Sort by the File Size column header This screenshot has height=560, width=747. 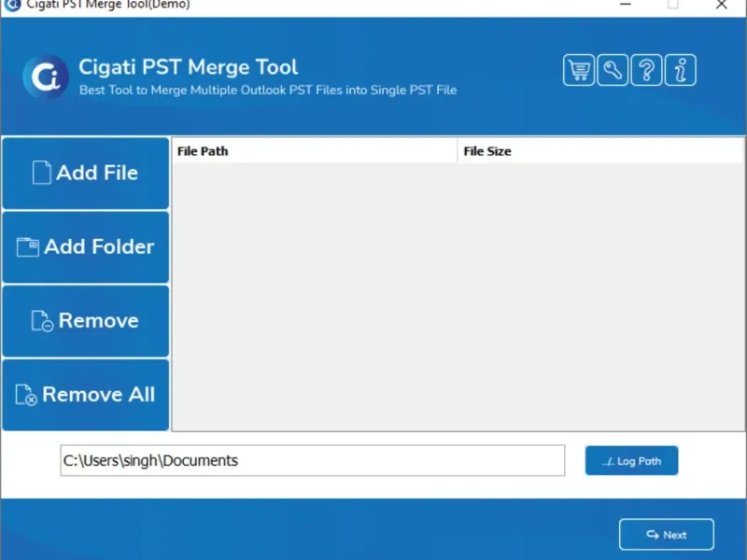tap(600, 151)
